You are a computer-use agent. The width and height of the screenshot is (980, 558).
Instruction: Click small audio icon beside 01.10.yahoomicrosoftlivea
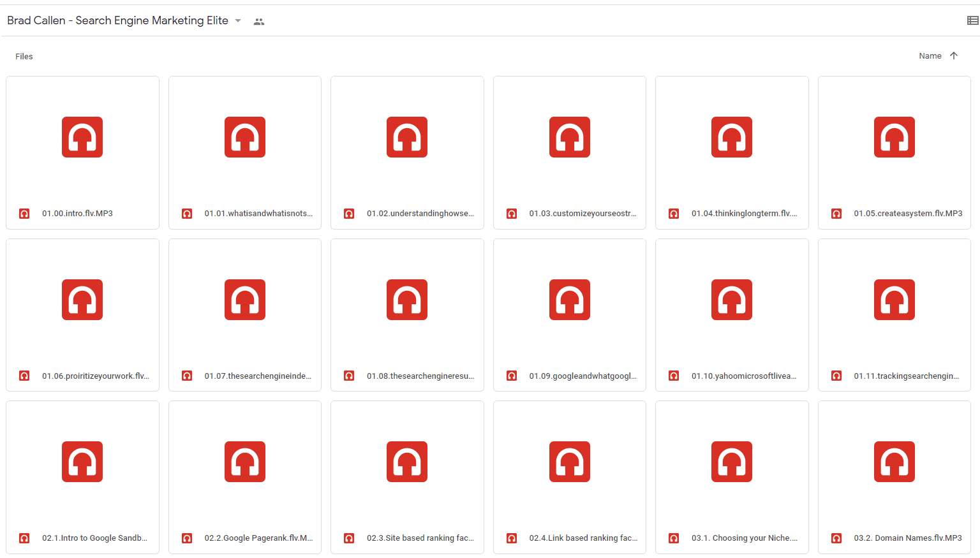coord(674,376)
